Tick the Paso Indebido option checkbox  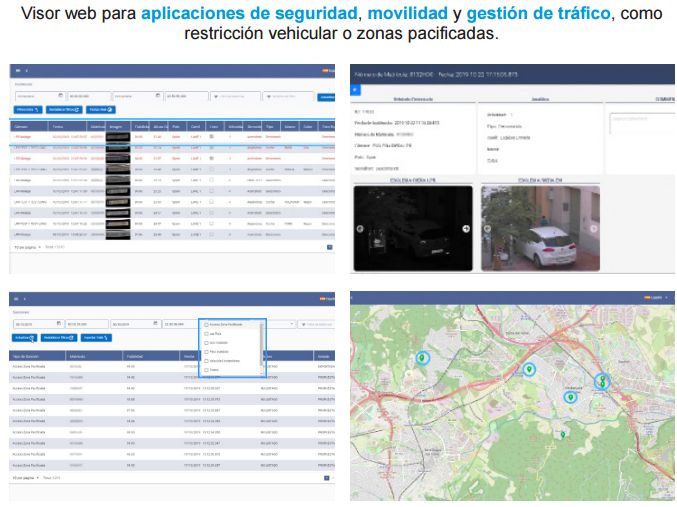[x=206, y=352]
